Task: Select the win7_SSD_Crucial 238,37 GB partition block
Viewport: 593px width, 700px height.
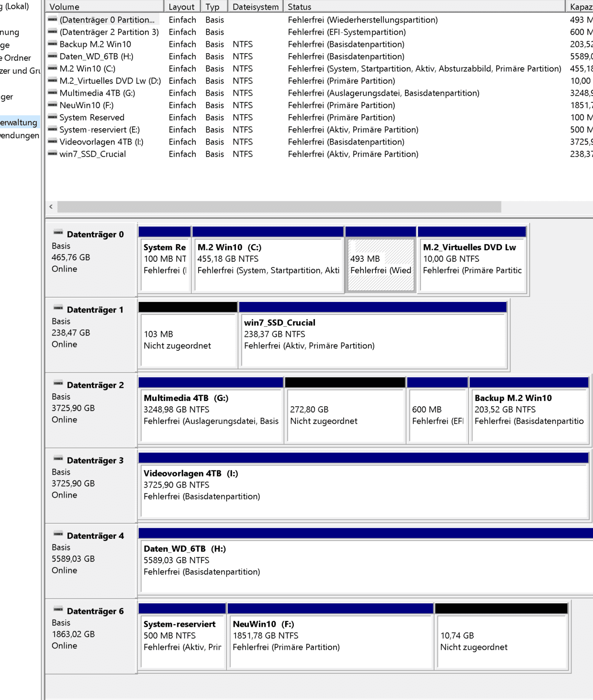Action: click(373, 335)
